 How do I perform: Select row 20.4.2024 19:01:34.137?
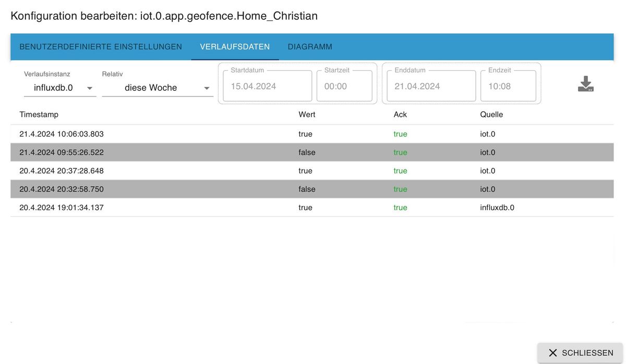312,208
